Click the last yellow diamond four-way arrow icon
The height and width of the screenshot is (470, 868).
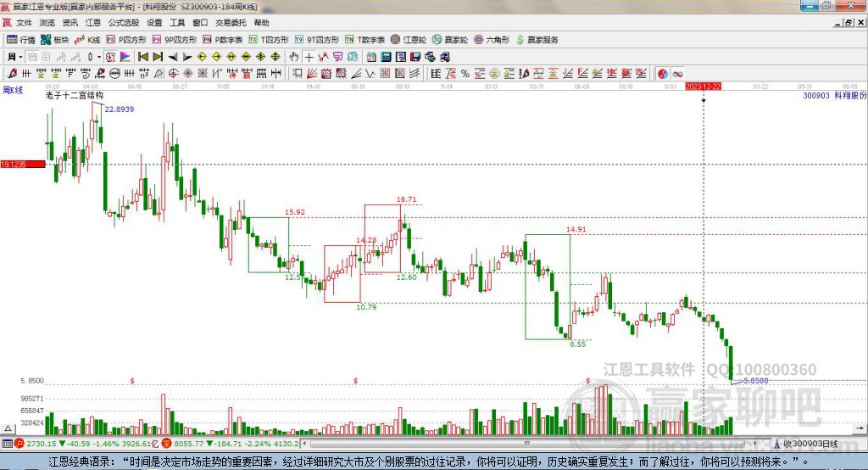coord(275,57)
